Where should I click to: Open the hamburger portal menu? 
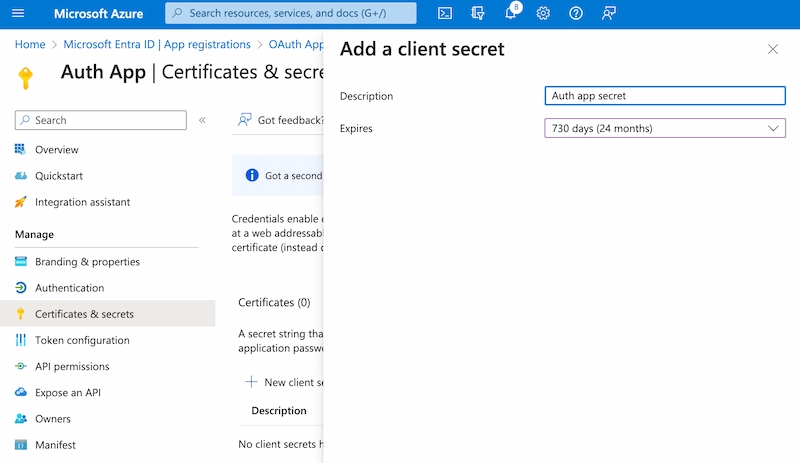point(17,13)
